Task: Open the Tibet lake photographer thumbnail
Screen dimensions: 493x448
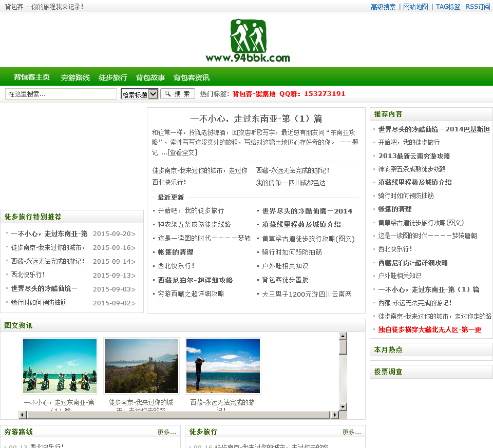Action: coord(223,366)
